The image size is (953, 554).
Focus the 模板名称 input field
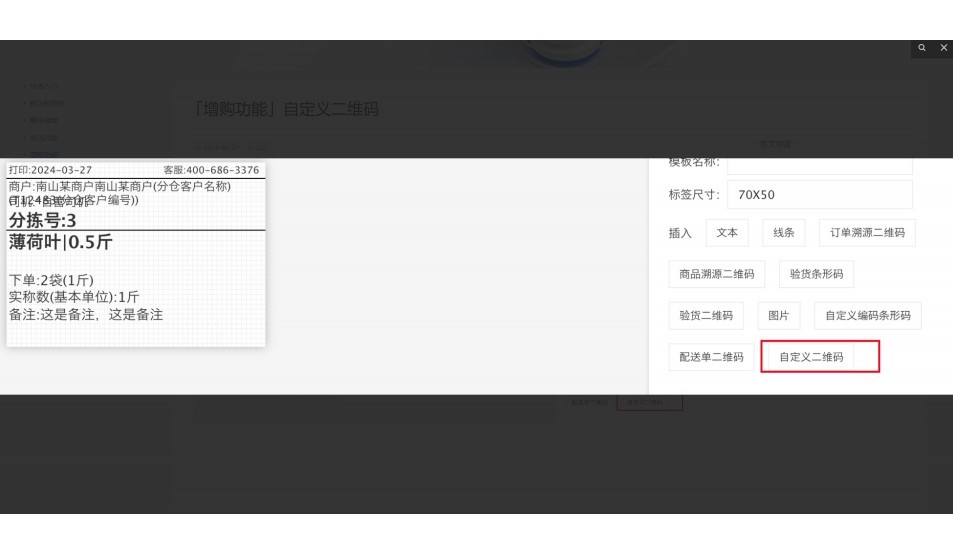click(819, 163)
